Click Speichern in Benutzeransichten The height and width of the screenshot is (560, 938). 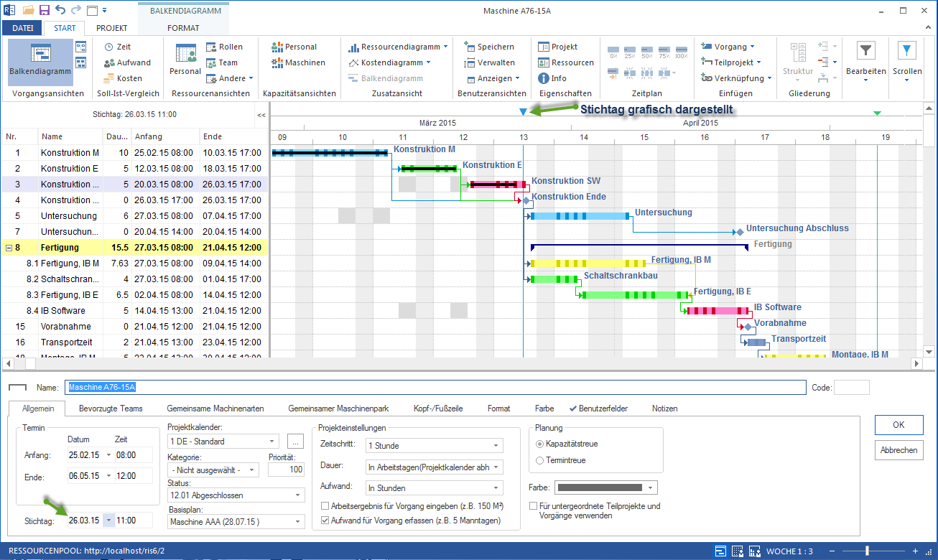tap(489, 47)
